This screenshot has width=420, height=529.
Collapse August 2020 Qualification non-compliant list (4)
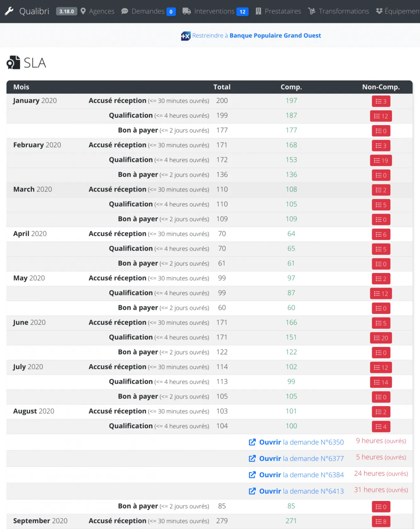(381, 427)
